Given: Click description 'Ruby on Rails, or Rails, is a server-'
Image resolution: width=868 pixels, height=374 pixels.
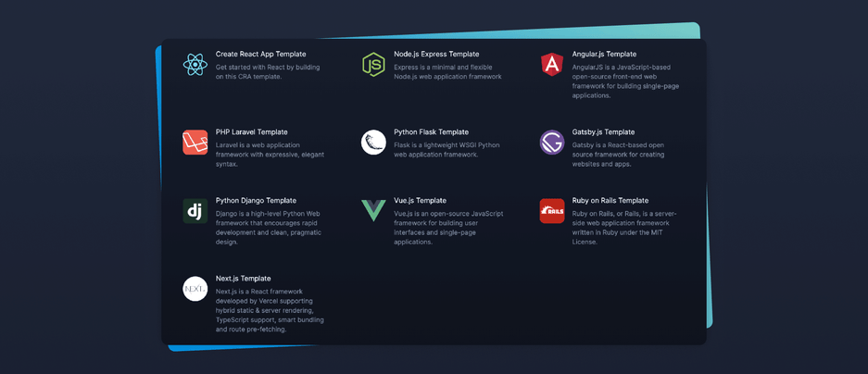Looking at the screenshot, I should coord(624,214).
